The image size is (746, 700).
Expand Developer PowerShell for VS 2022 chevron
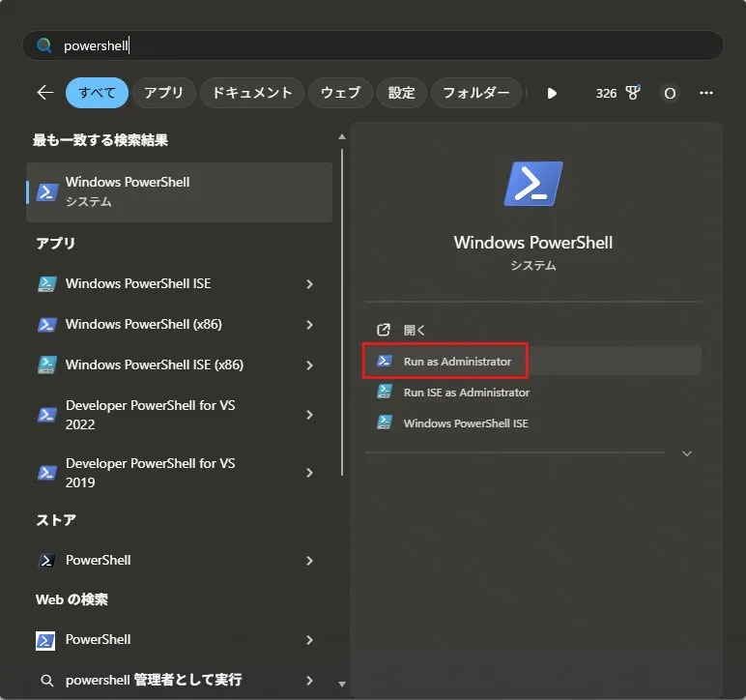pos(310,415)
